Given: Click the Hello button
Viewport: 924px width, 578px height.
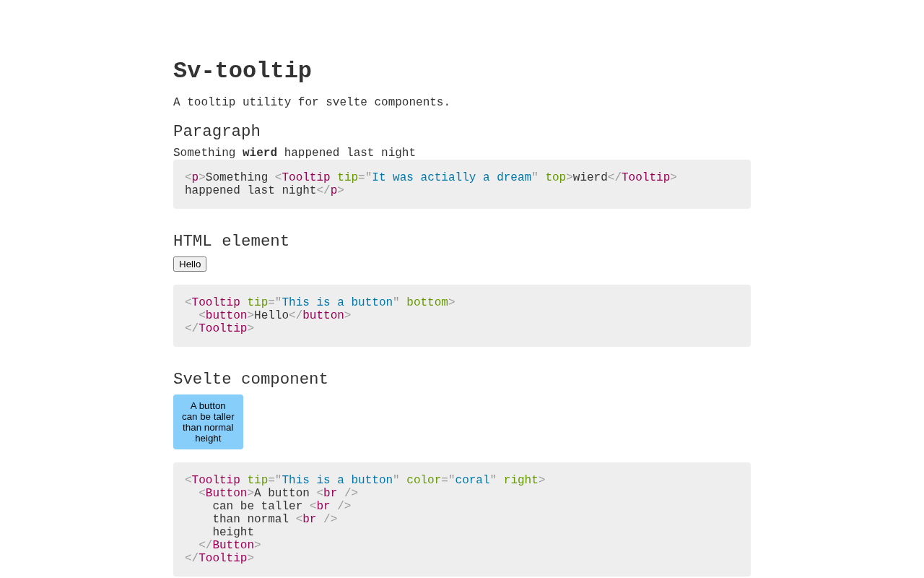Looking at the screenshot, I should (x=190, y=264).
